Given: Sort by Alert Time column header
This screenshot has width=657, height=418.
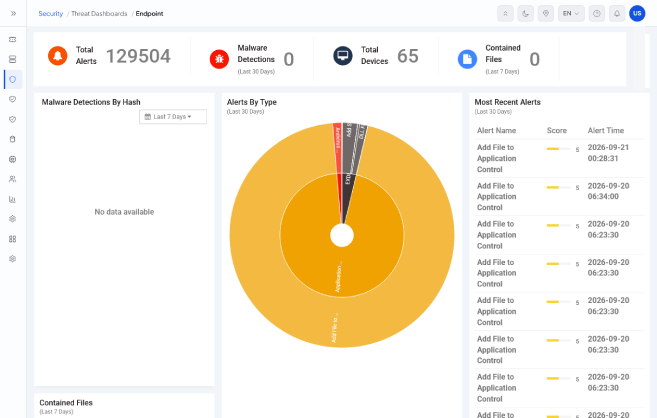Looking at the screenshot, I should click(x=605, y=131).
